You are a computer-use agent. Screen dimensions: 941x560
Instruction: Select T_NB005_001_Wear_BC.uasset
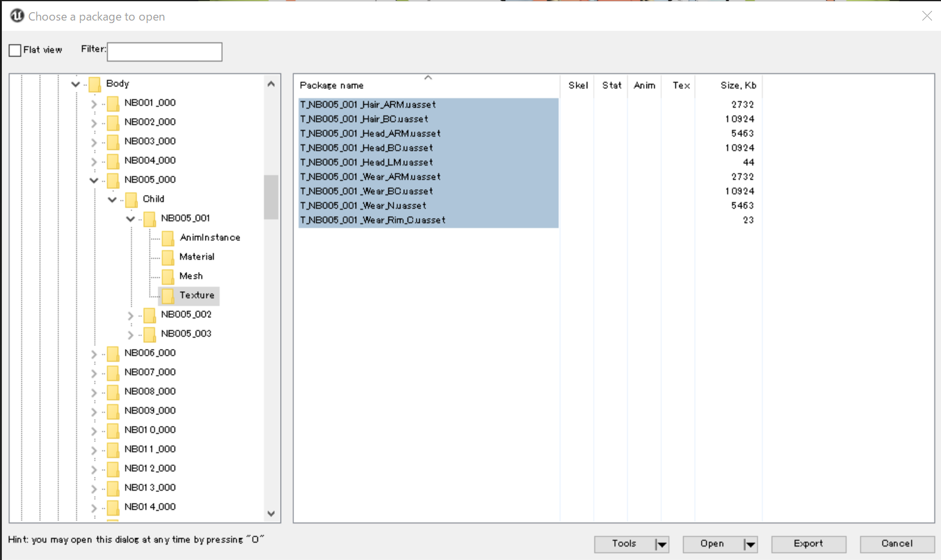428,191
